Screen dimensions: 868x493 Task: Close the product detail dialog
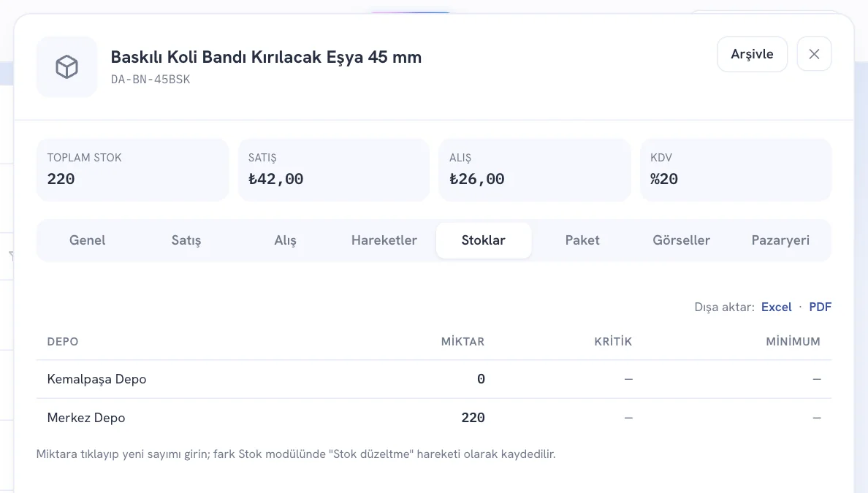point(814,53)
